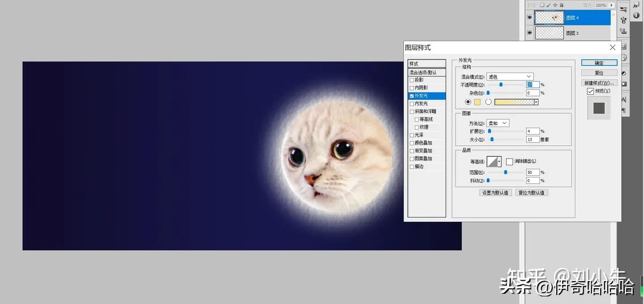The width and height of the screenshot is (644, 304).
Task: Open the 方法 technique dropdown showing 柔和
Action: point(498,123)
